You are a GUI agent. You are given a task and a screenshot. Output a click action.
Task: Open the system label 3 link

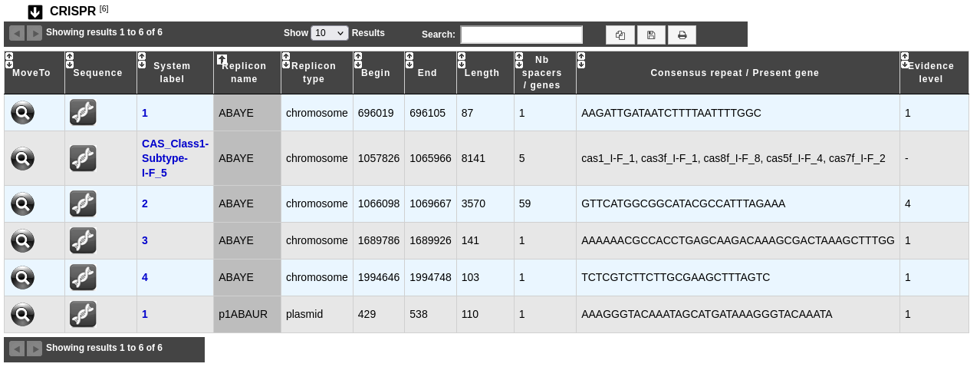(145, 240)
